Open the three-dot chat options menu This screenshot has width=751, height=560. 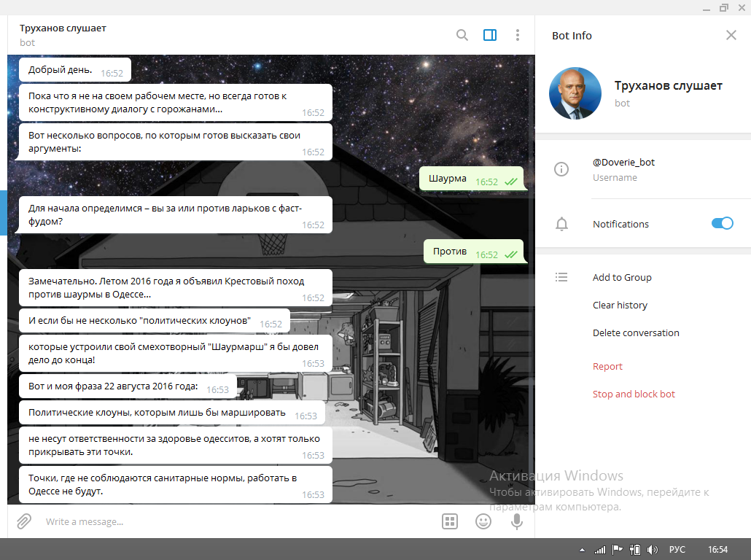(x=518, y=35)
